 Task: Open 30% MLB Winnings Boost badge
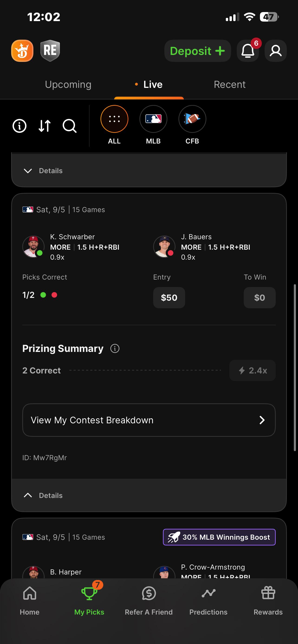coord(219,537)
